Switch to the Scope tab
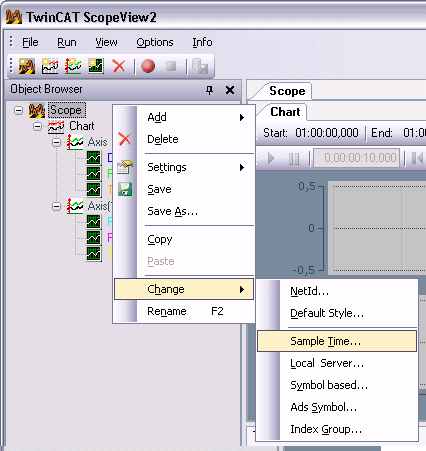Screen dimensions: 426x451 [x=287, y=91]
